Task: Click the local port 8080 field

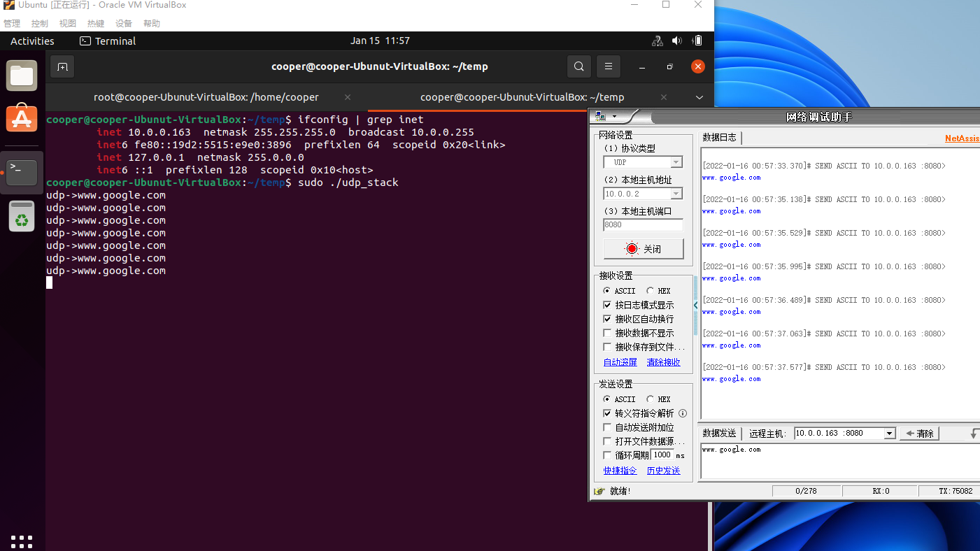Action: click(644, 225)
